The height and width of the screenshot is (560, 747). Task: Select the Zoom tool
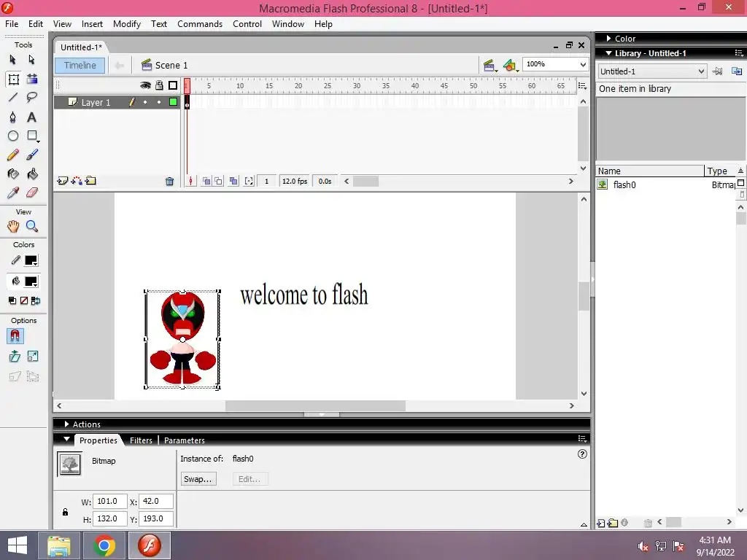pos(32,226)
